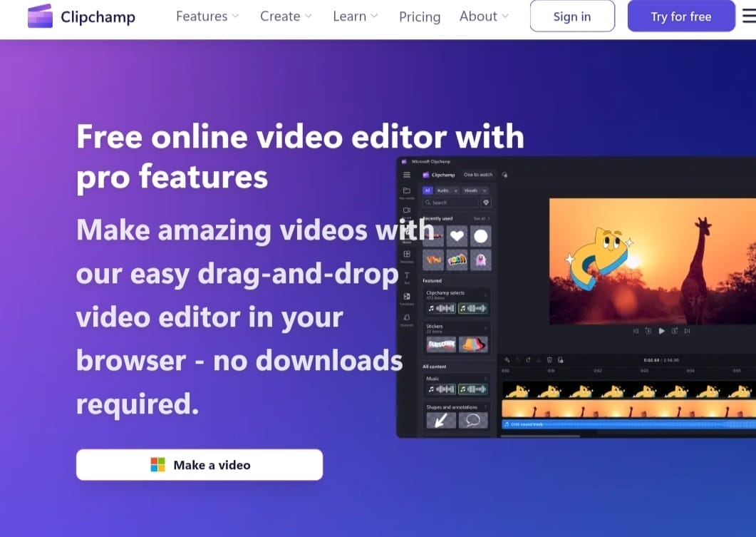This screenshot has height=537, width=756.
Task: Click the camera record icon in editor sidebar
Action: 407,211
